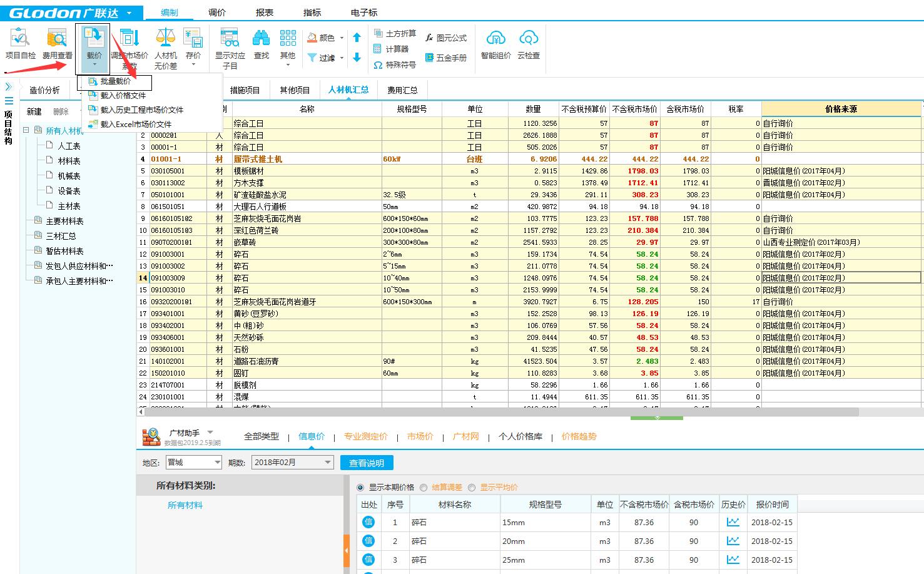The width and height of the screenshot is (924, 574).
Task: Click the 智能组价 cloud pricing icon
Action: pos(496,38)
